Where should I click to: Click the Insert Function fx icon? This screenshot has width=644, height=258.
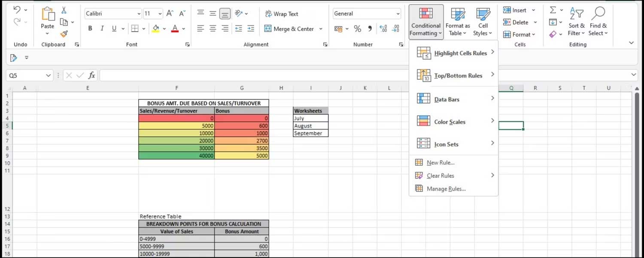point(91,75)
